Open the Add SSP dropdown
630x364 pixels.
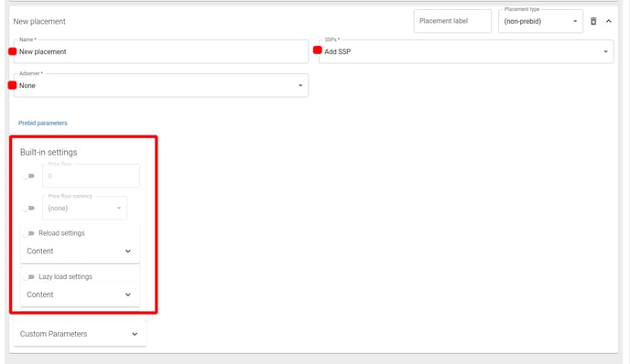[x=466, y=51]
